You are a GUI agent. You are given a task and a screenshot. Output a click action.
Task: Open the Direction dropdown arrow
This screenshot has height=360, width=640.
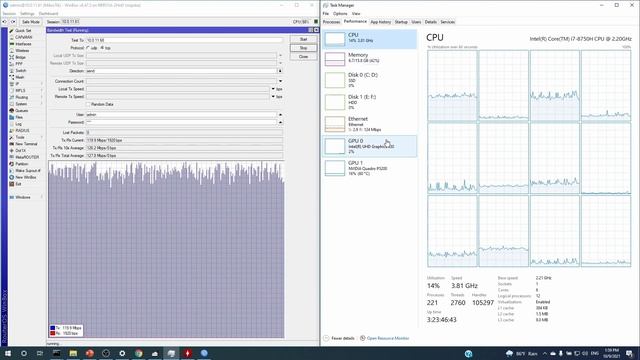280,71
